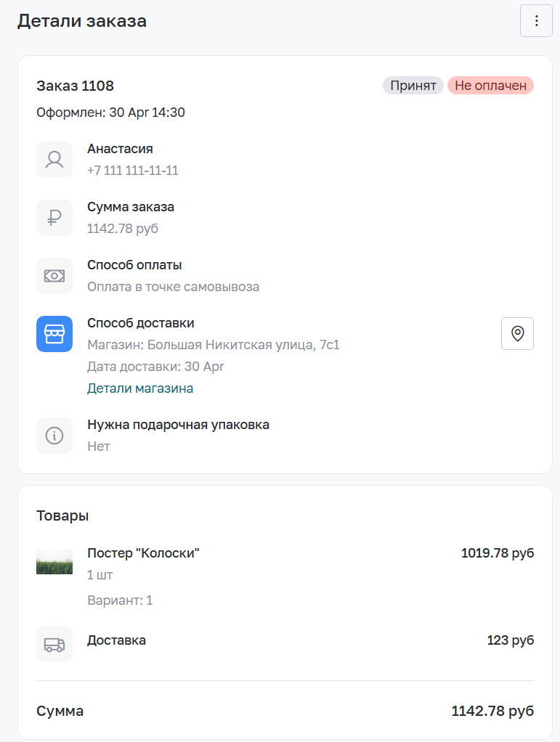
Task: Click the Принят status badge
Action: coord(413,86)
